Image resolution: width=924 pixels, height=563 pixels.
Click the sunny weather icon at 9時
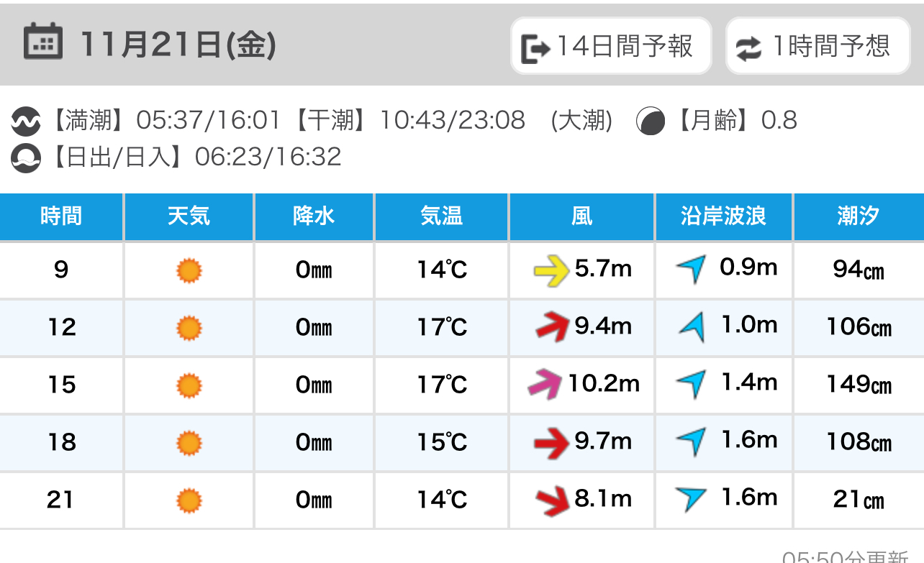pos(189,271)
